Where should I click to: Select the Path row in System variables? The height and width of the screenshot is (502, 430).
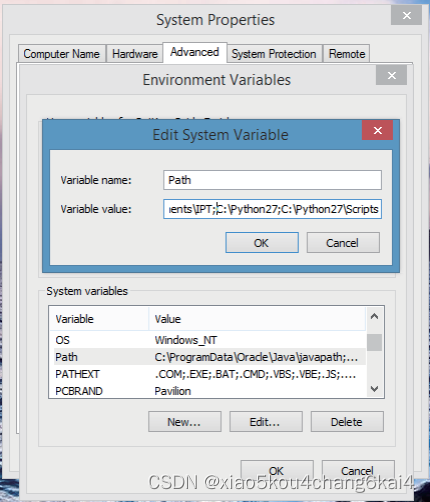[207, 357]
